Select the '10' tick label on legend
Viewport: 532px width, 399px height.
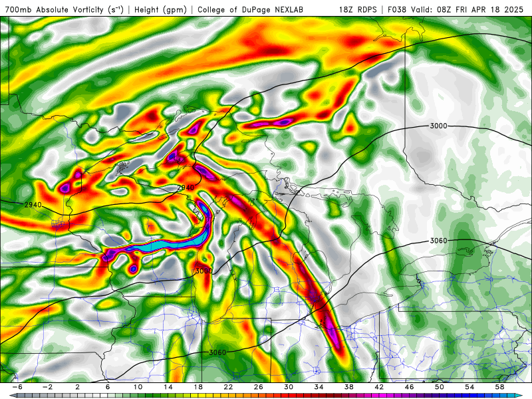[x=138, y=387]
